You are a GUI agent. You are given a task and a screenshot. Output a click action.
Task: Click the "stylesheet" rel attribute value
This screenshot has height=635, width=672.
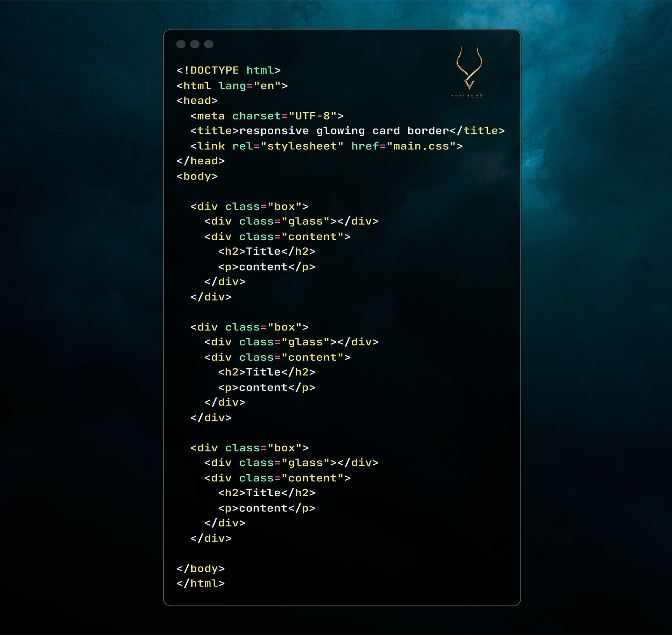click(x=302, y=146)
